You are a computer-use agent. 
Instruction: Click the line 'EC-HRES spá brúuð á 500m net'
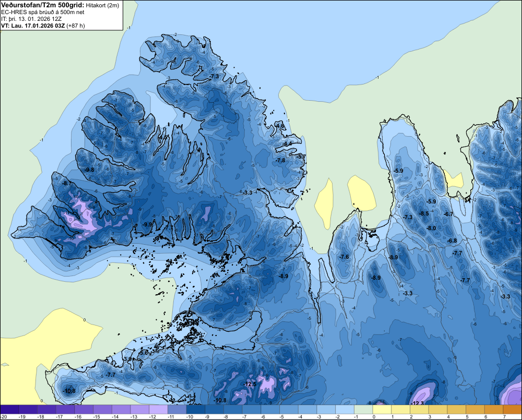(43, 13)
